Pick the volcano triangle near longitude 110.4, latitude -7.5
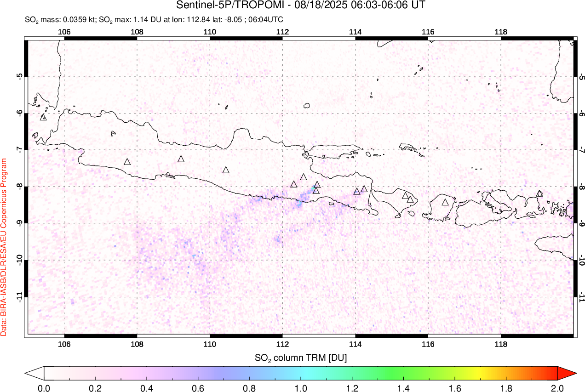The image size is (585, 392). pos(226,170)
